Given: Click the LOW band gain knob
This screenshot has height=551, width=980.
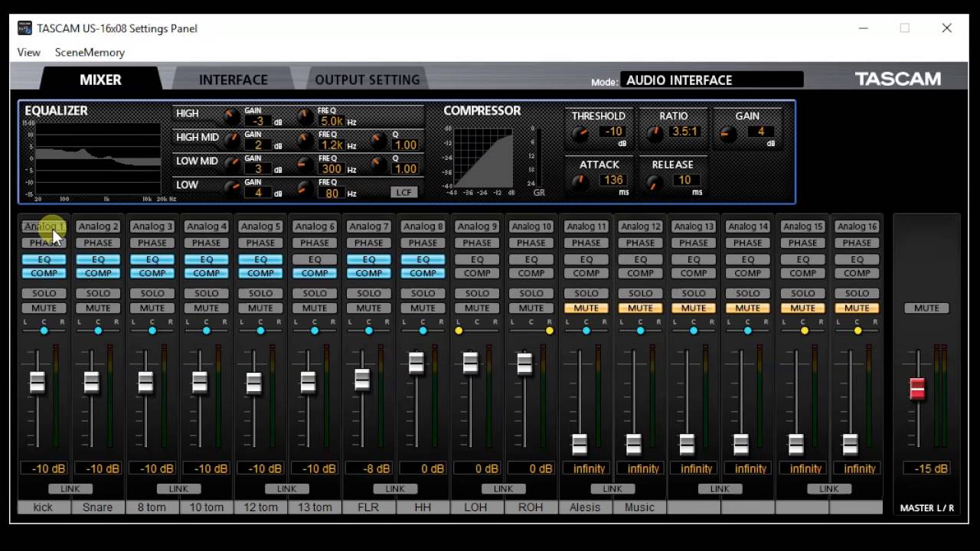Looking at the screenshot, I should tap(231, 188).
